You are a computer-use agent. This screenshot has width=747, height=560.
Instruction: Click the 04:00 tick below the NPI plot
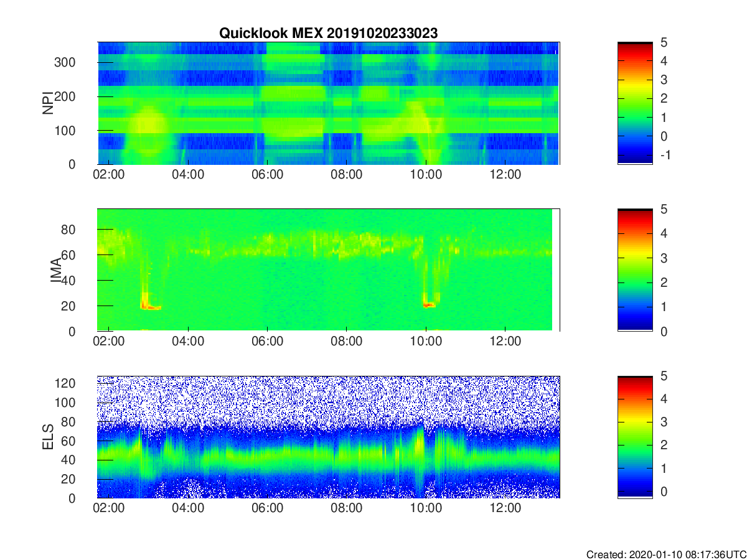tap(188, 175)
